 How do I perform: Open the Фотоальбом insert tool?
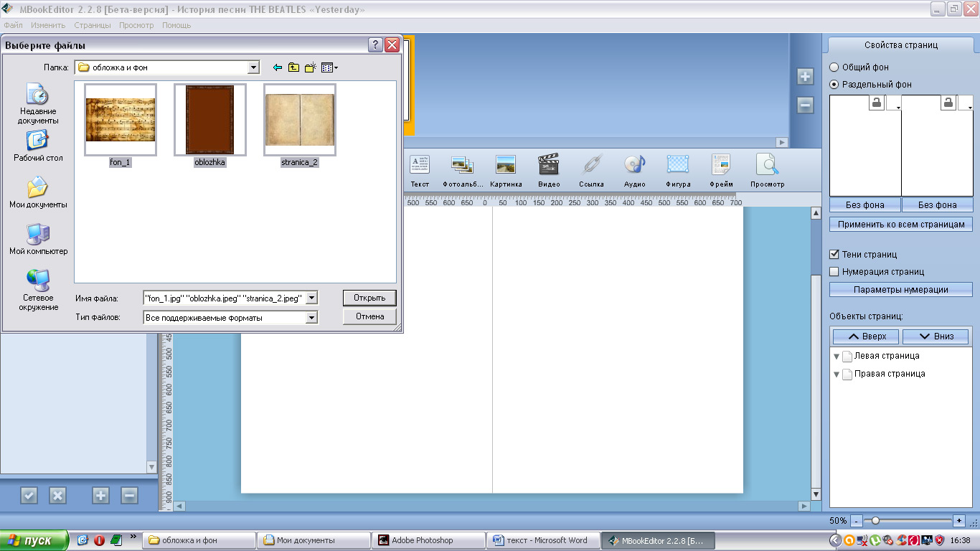click(462, 166)
